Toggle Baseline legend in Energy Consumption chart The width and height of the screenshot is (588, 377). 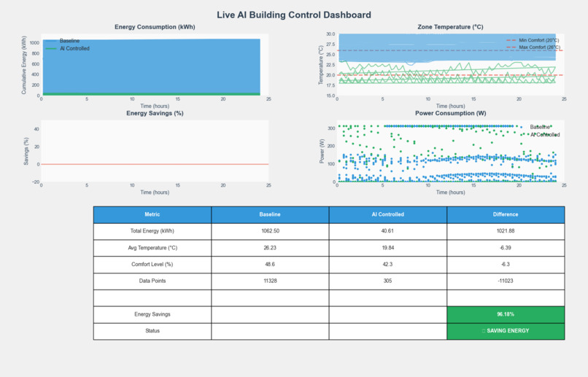point(63,41)
